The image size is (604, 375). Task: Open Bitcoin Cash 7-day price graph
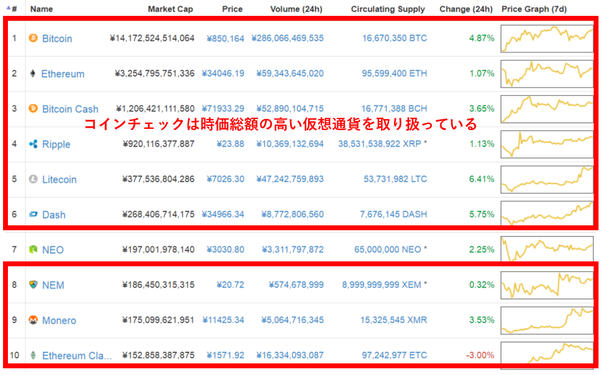(547, 109)
